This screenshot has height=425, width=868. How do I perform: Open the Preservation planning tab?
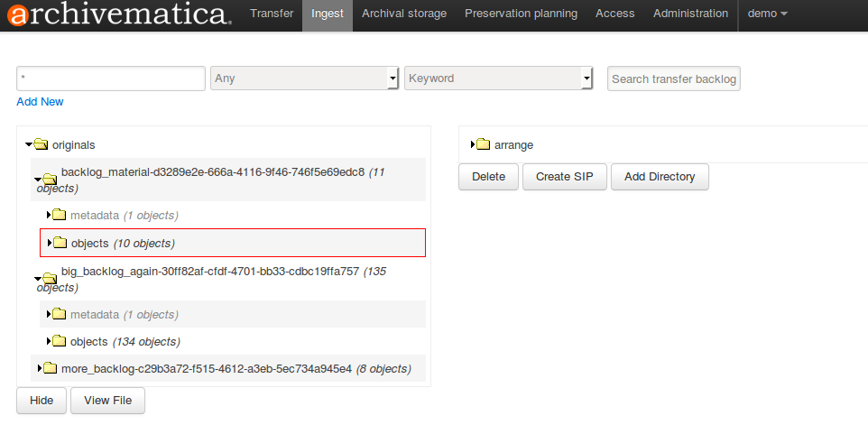point(521,14)
